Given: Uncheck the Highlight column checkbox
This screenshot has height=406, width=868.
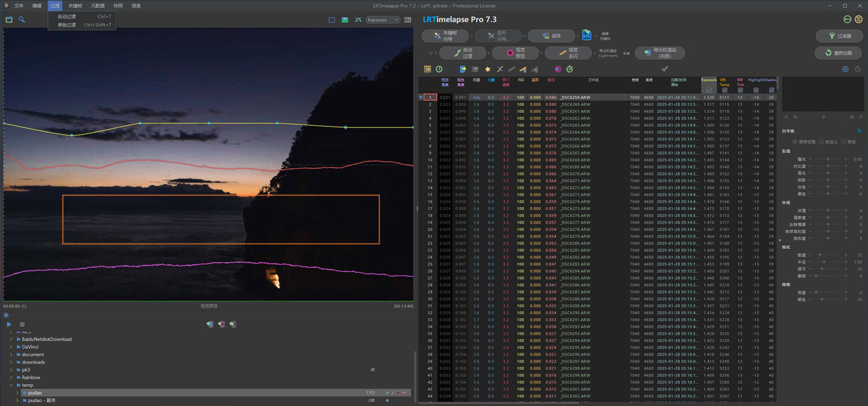Looking at the screenshot, I should pos(756,90).
